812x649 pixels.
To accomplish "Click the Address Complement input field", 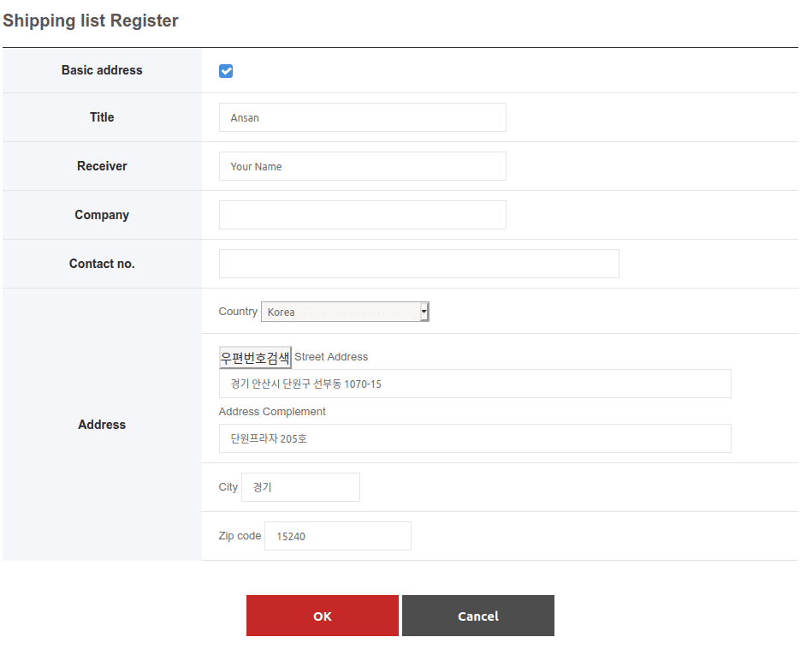I will coord(475,438).
